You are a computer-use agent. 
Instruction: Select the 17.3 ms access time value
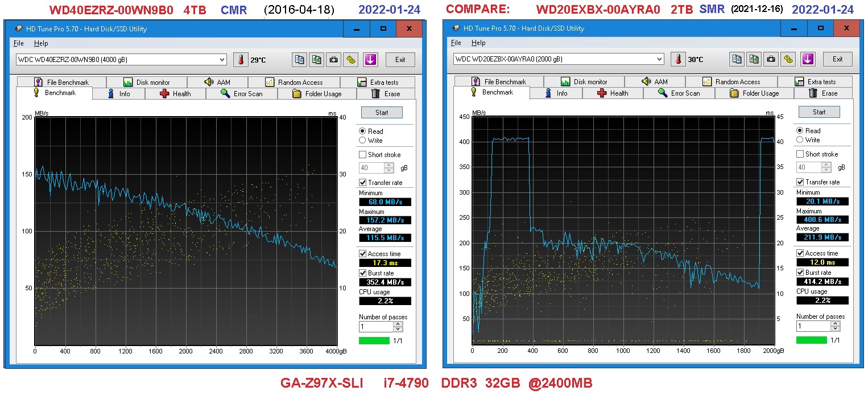point(385,263)
